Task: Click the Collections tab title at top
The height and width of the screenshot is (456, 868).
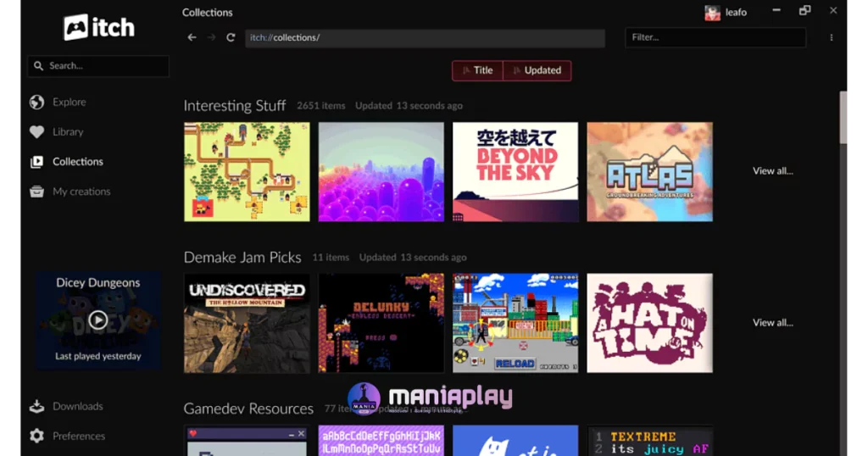Action: 208,12
